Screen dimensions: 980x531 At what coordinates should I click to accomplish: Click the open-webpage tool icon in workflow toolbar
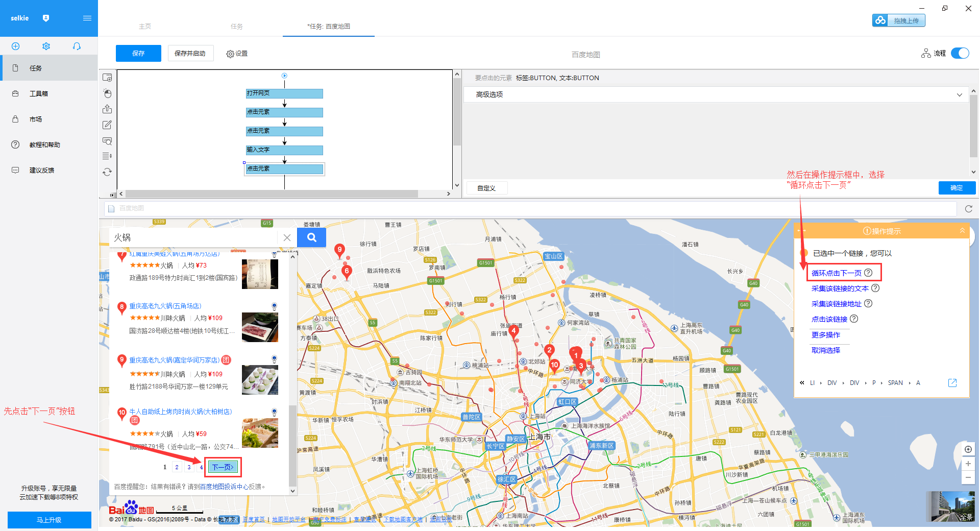107,78
